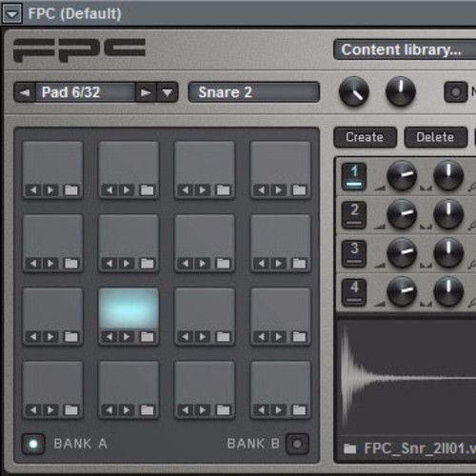Load next sample on bottom row second pad

(x=127, y=410)
